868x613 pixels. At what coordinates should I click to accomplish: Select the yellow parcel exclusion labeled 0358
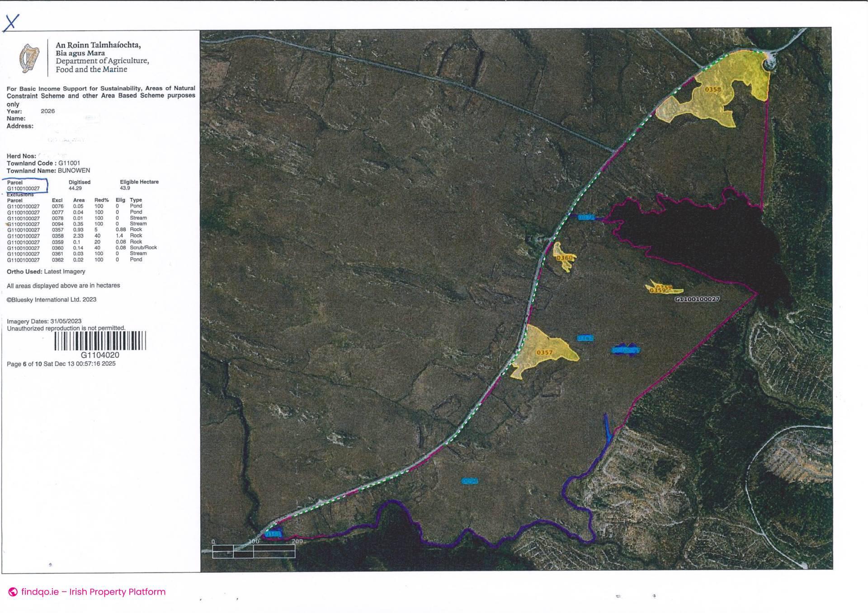coord(715,89)
